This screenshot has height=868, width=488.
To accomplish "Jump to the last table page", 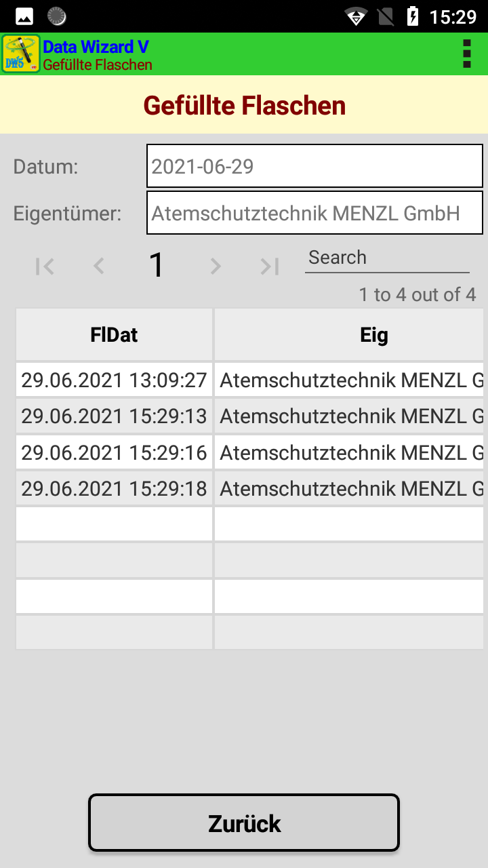I will 270,267.
